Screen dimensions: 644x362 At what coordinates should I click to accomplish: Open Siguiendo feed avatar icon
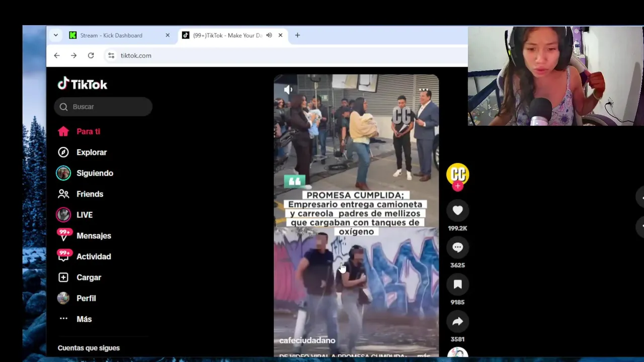tap(63, 173)
